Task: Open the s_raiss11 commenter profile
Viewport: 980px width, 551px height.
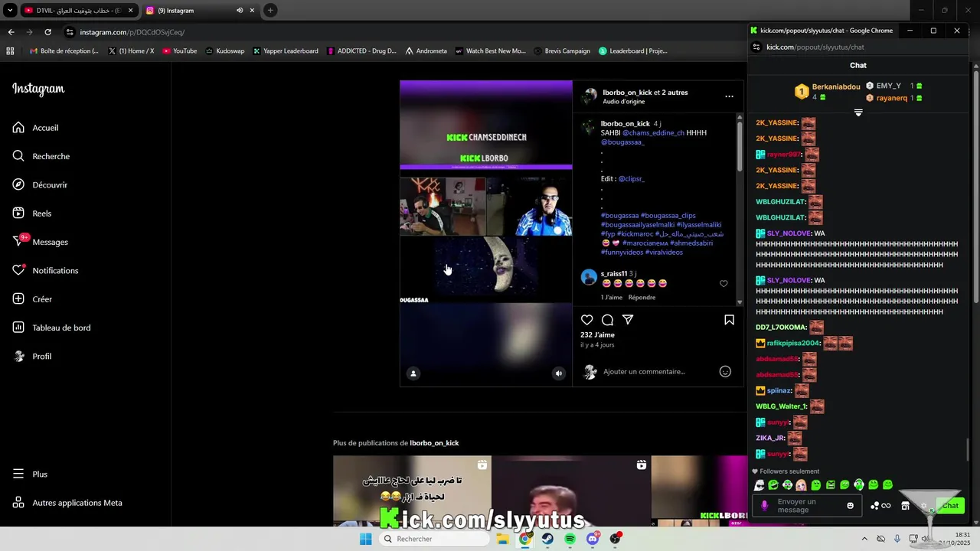Action: [614, 274]
